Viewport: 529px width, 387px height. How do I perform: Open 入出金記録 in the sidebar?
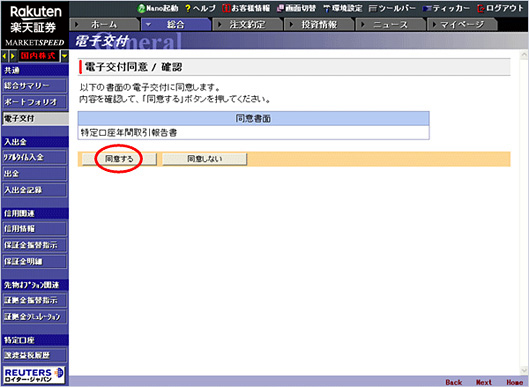click(x=34, y=190)
